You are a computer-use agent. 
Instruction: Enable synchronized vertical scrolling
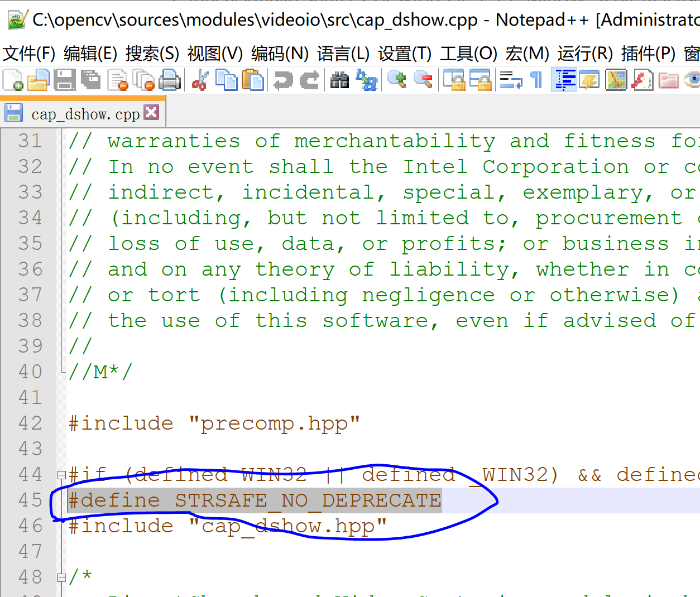pos(454,80)
